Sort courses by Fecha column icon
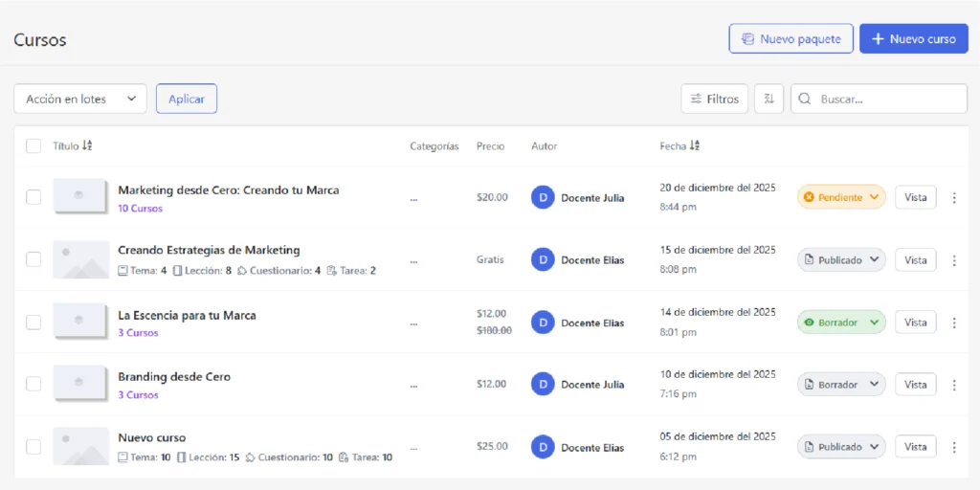Viewport: 980px width, 490px height. 695,146
